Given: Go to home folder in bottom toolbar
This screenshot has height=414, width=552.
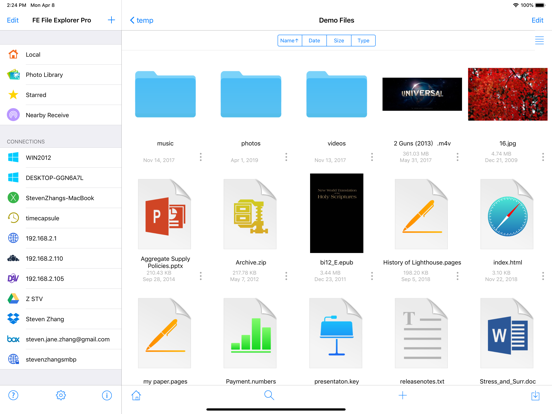Looking at the screenshot, I should click(x=136, y=395).
